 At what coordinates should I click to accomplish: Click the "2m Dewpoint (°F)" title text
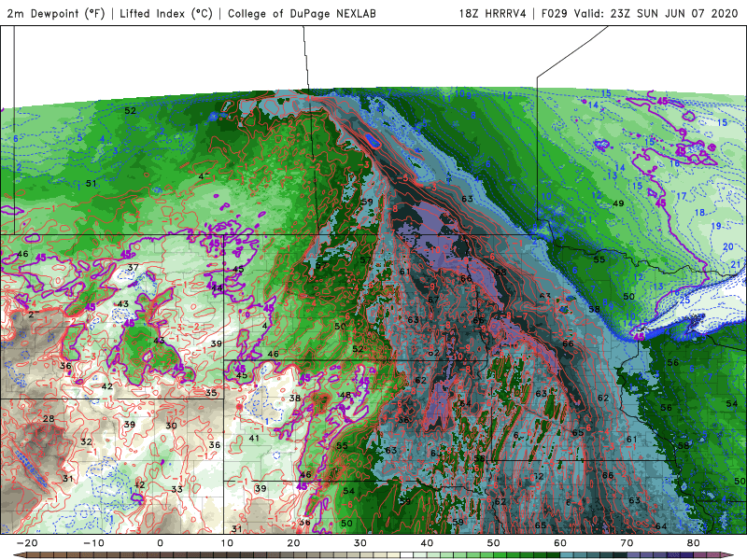56,13
